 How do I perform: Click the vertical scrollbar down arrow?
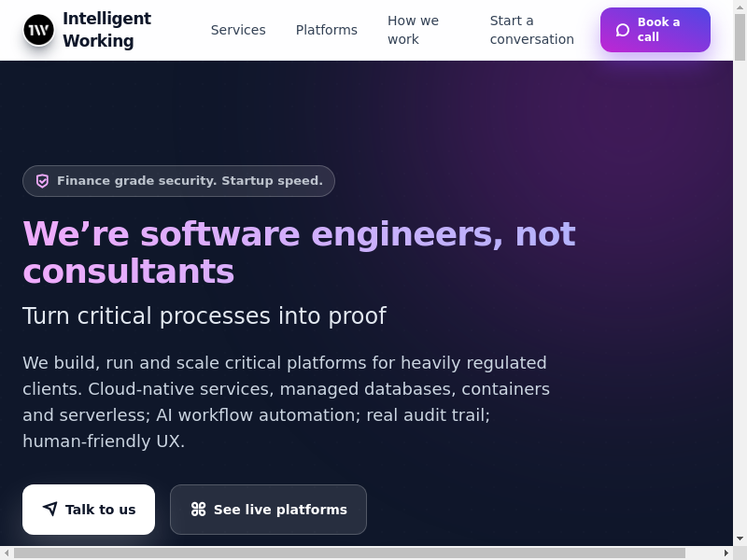(x=740, y=539)
